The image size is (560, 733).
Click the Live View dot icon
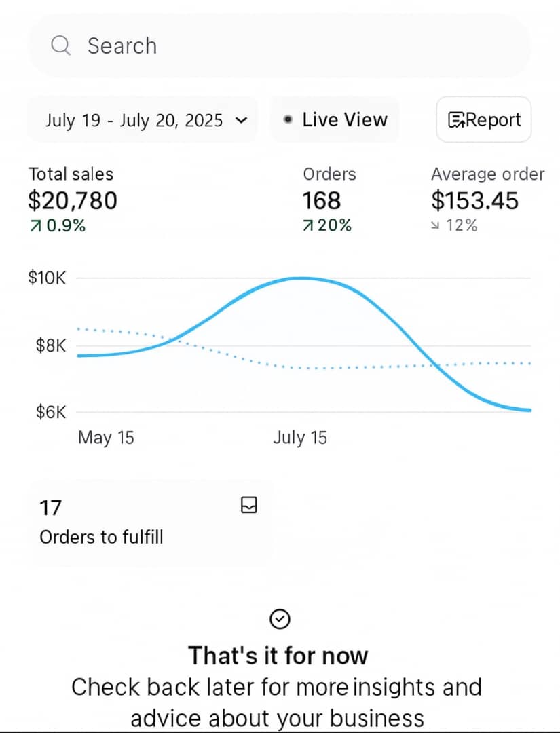pyautogui.click(x=288, y=120)
